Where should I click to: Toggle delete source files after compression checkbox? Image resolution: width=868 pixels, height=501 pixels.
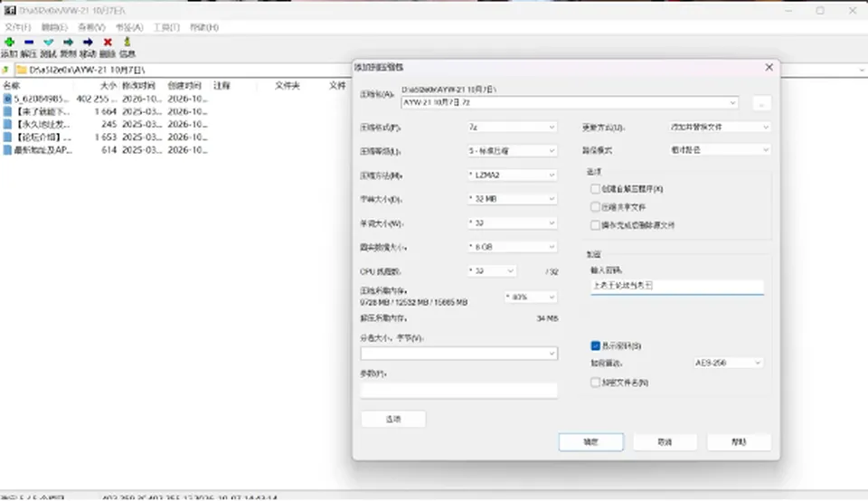(x=595, y=225)
